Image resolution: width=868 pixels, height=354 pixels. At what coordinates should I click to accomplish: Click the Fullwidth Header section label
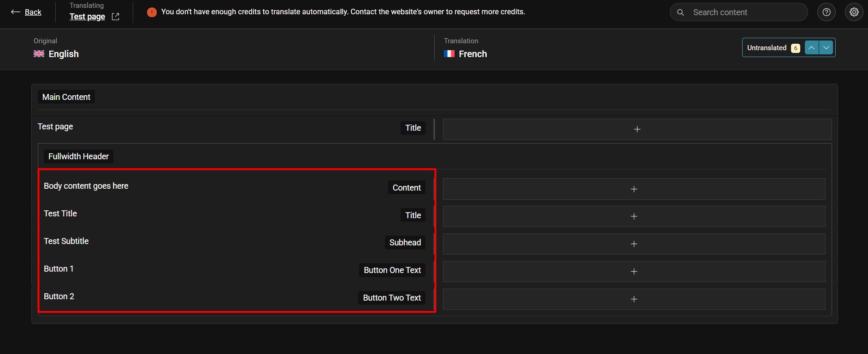click(x=78, y=157)
